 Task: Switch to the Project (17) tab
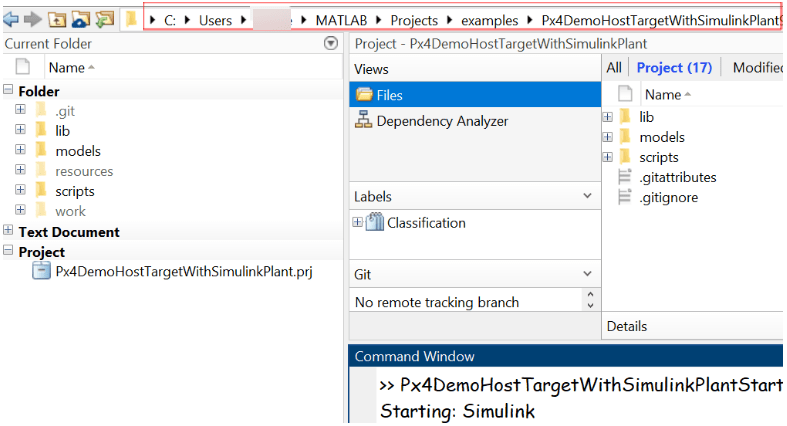[x=674, y=68]
